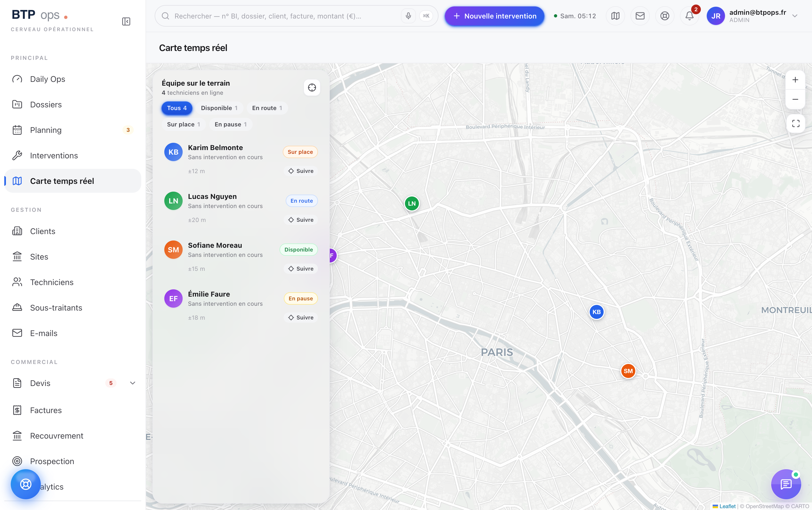This screenshot has width=812, height=510.
Task: Open the map icon in top bar
Action: coord(615,16)
